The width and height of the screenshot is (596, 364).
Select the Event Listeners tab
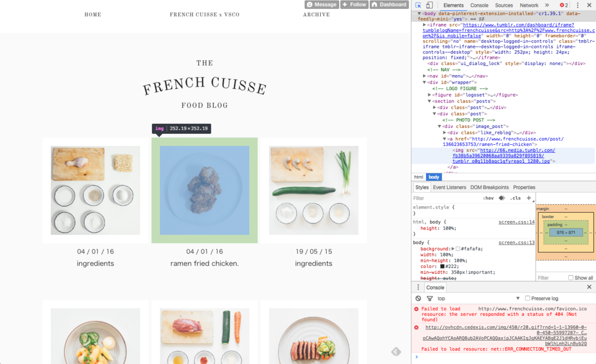click(449, 187)
